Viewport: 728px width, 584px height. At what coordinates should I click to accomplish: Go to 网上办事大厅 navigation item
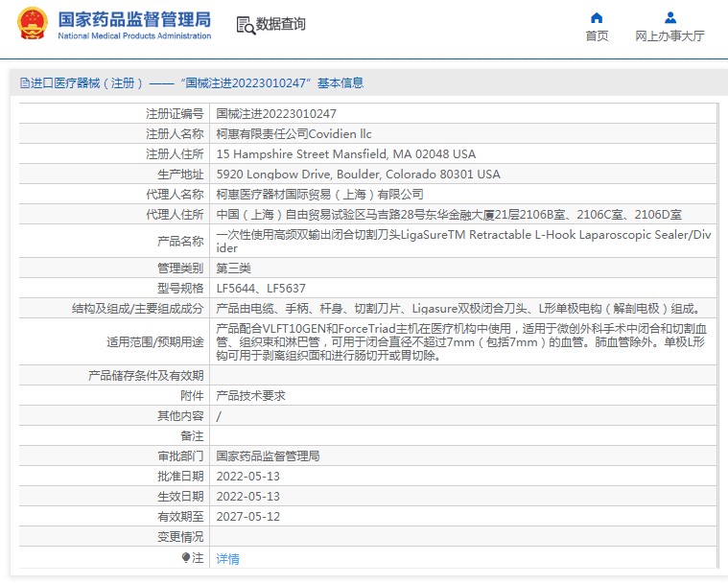pos(669,35)
